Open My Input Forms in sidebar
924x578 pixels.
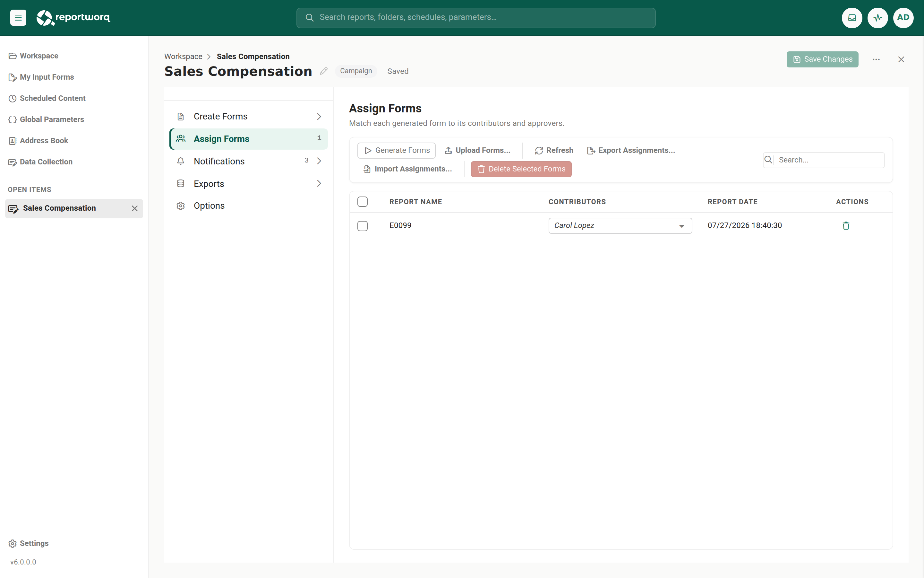coord(41,77)
